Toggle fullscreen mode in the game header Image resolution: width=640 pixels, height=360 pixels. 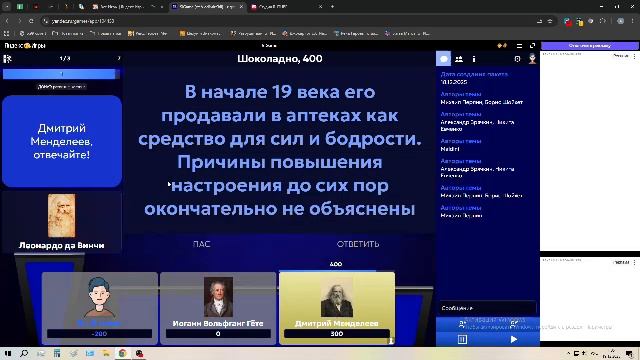click(532, 46)
